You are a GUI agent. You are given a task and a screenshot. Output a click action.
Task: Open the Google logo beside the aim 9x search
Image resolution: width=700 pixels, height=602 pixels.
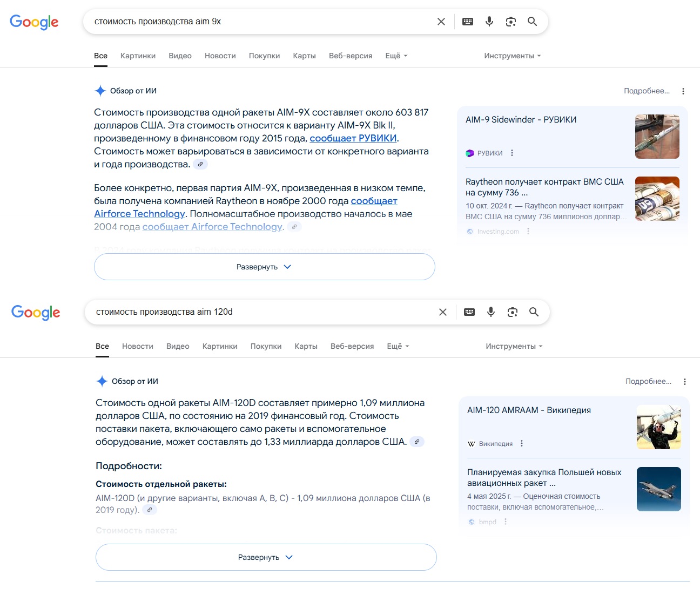coord(34,22)
